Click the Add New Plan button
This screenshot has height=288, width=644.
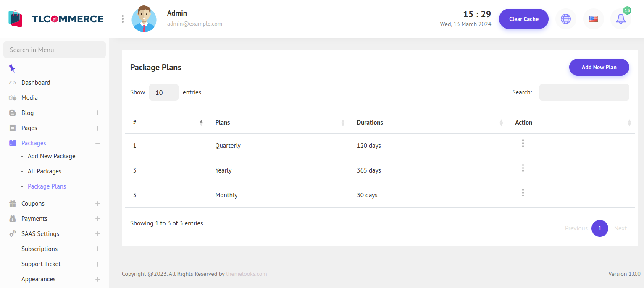coord(599,67)
